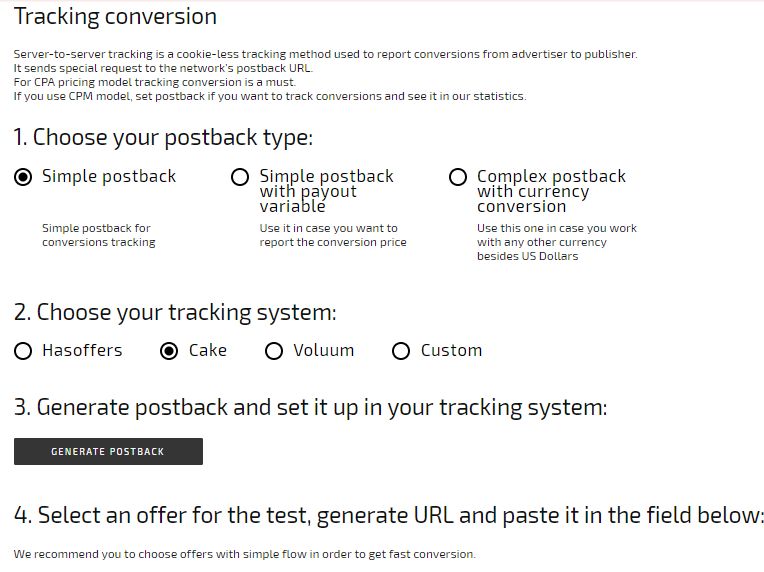The image size is (764, 572).
Task: Click the report the conversion price description
Action: (333, 235)
